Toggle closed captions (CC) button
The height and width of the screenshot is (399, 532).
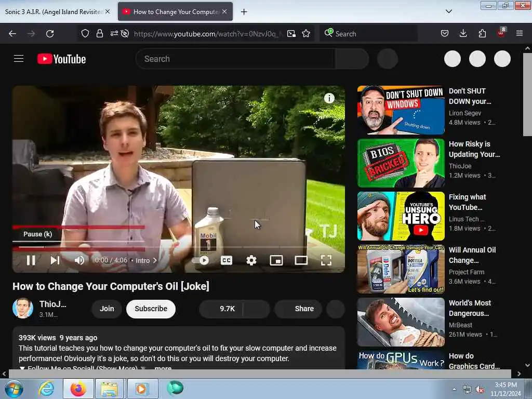click(227, 260)
